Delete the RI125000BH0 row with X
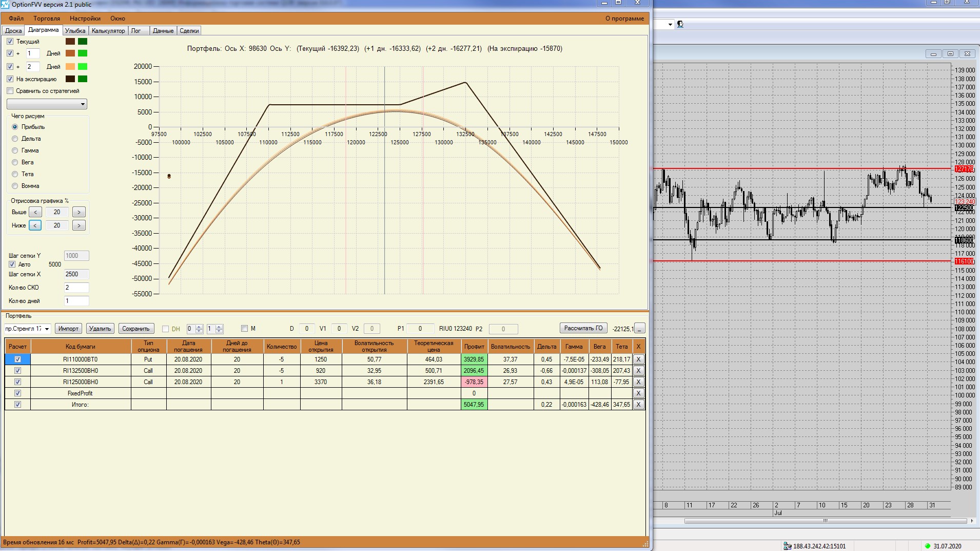The image size is (980, 551). [x=638, y=382]
